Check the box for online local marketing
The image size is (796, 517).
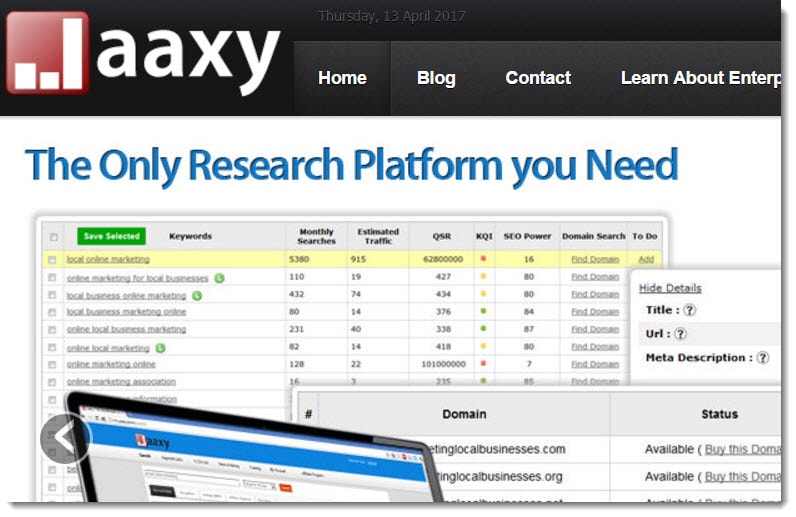tap(52, 348)
